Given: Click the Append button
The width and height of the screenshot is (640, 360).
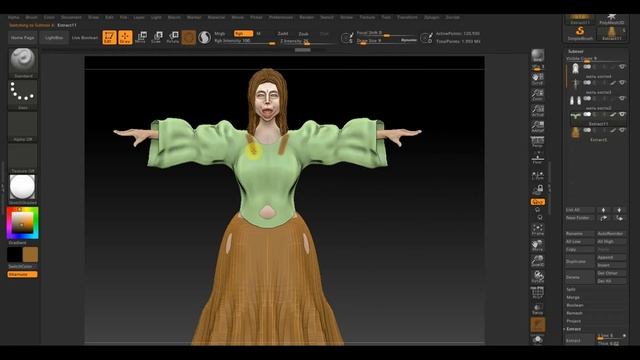Looking at the screenshot, I should [x=611, y=258].
